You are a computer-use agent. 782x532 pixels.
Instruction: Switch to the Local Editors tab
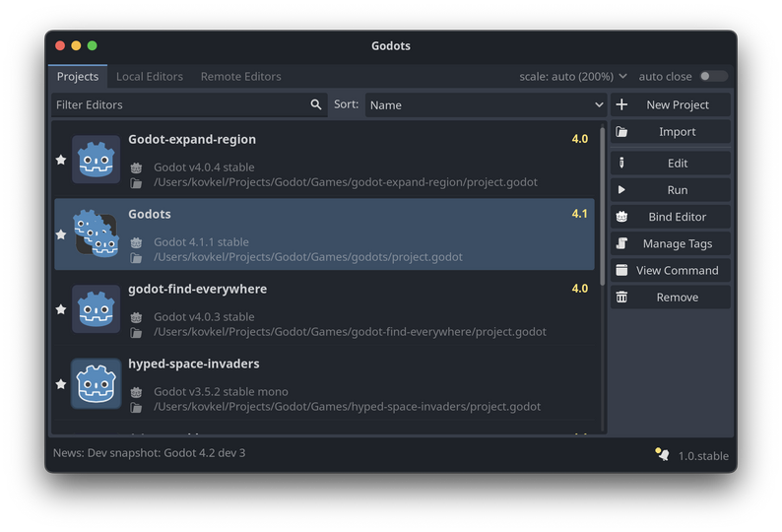pos(149,77)
